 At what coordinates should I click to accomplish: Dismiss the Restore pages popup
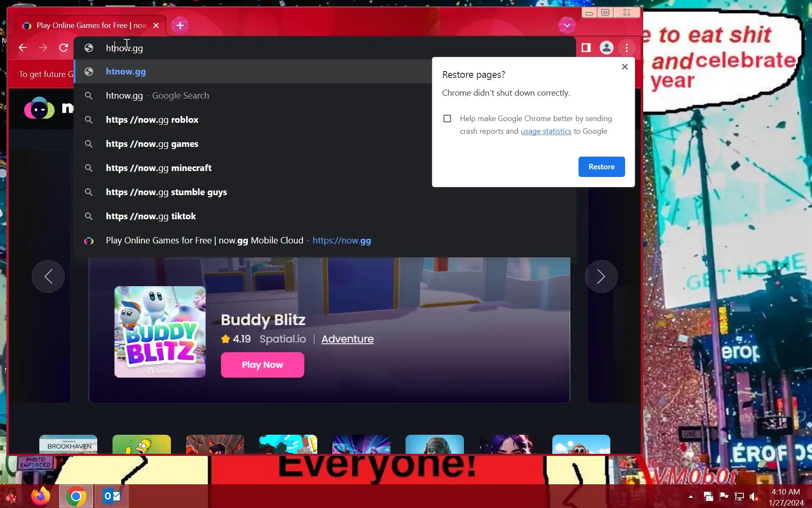(625, 67)
